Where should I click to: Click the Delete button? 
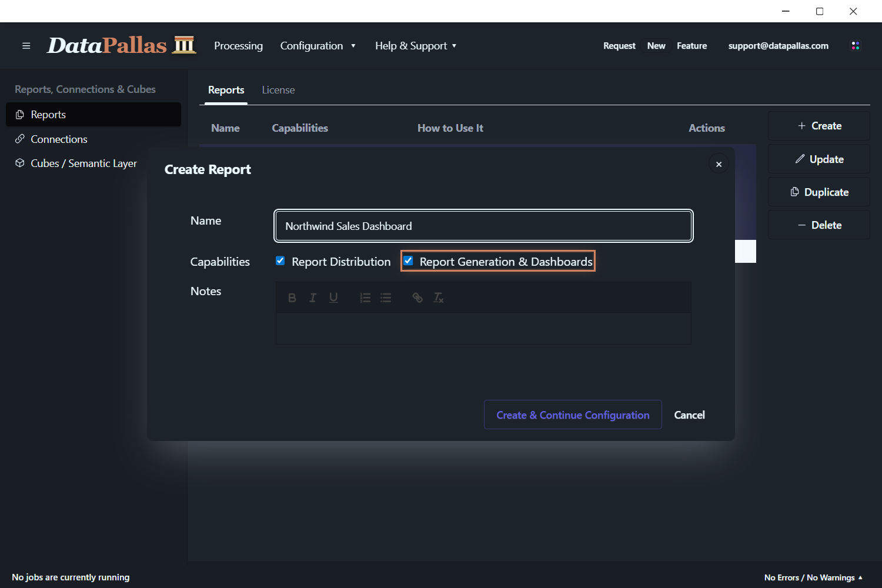point(819,225)
